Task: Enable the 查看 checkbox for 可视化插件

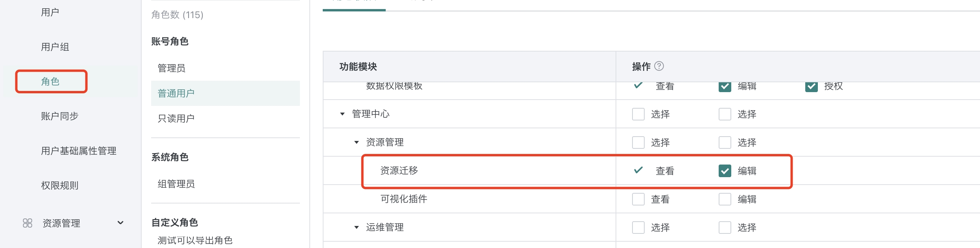Action: point(638,199)
